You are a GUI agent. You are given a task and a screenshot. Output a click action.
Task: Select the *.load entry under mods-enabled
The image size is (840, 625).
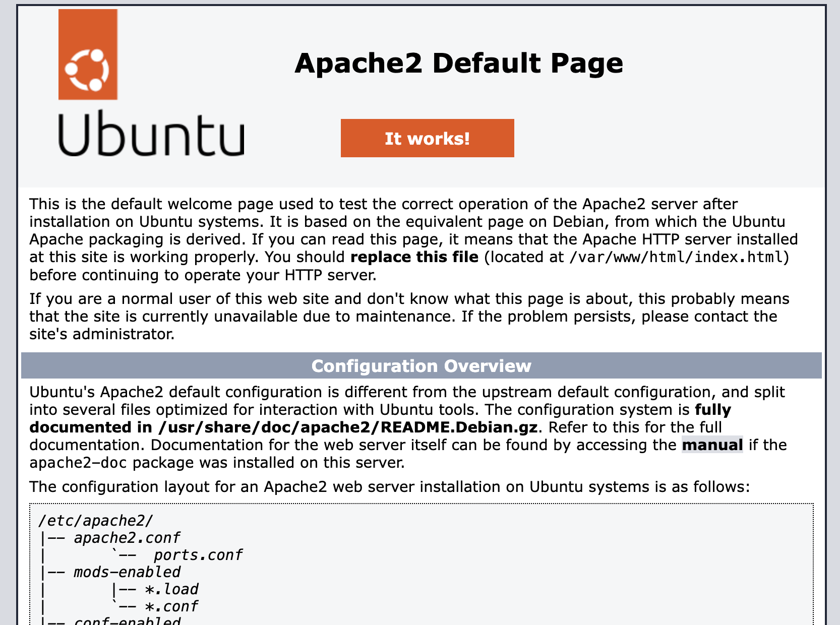point(171,589)
